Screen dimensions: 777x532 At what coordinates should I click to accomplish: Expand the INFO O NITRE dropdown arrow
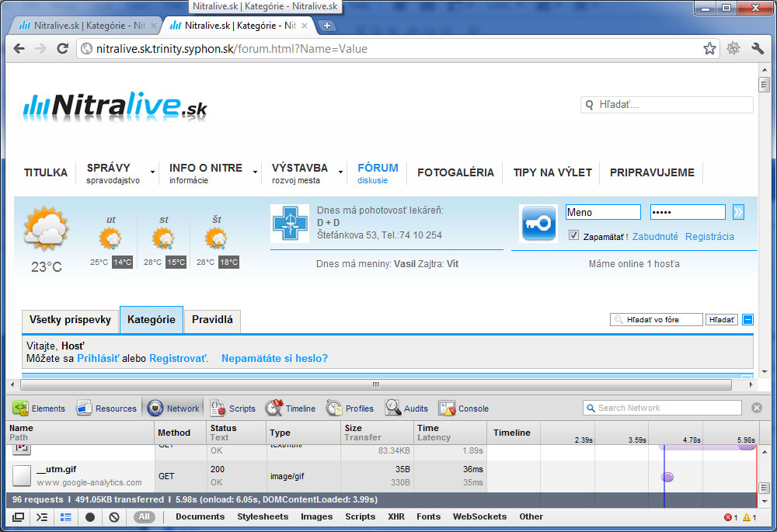coord(255,172)
